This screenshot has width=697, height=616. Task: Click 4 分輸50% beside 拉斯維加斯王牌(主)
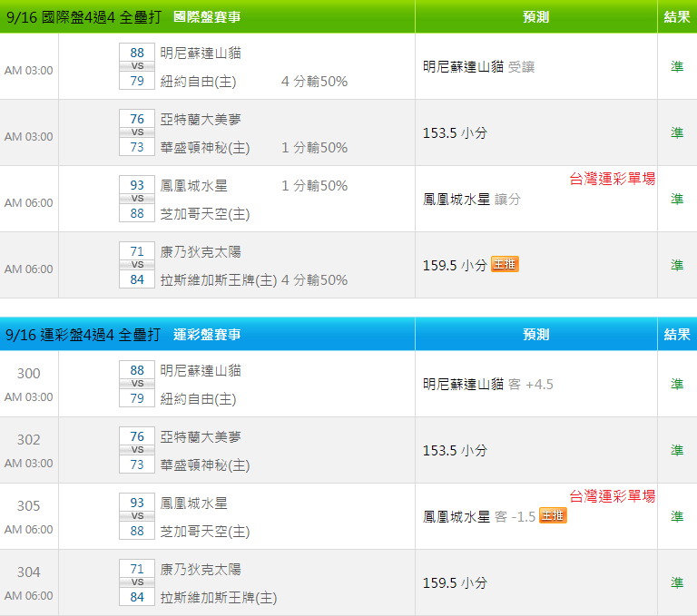click(314, 280)
